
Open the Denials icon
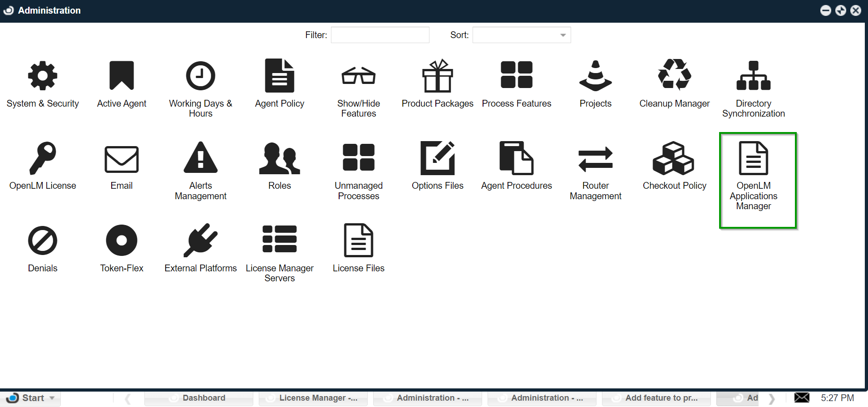click(x=43, y=240)
